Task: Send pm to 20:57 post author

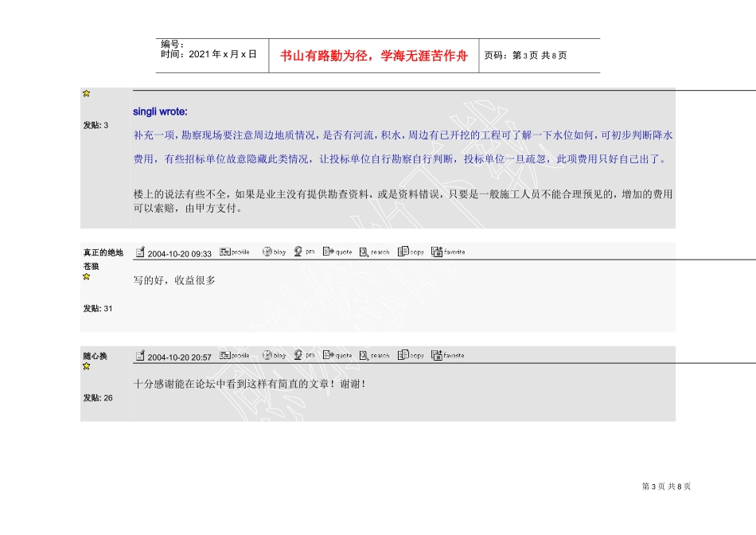Action: click(x=304, y=355)
